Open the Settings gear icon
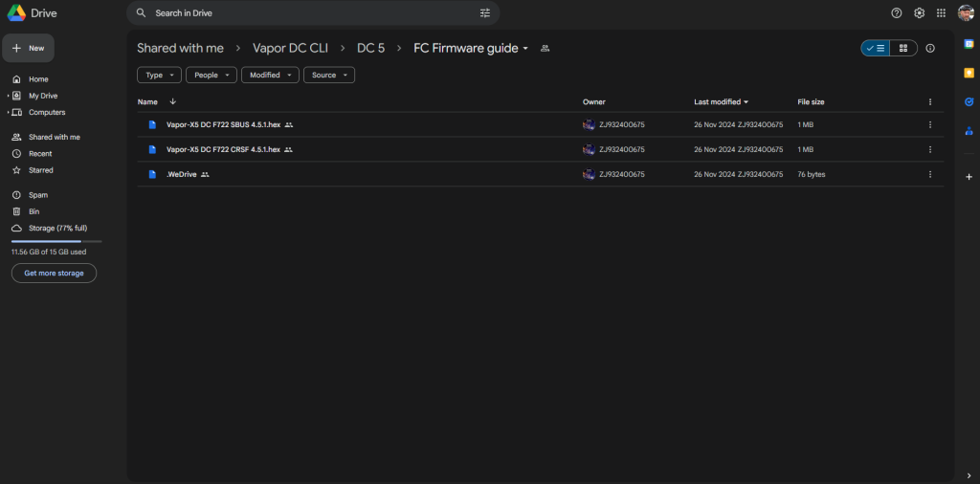This screenshot has height=484, width=980. click(x=919, y=13)
